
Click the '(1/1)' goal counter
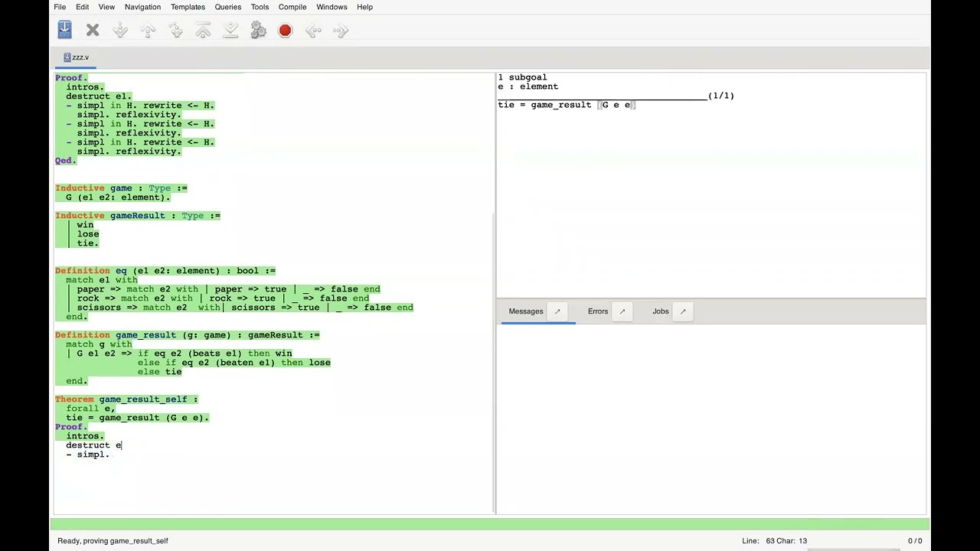point(721,96)
